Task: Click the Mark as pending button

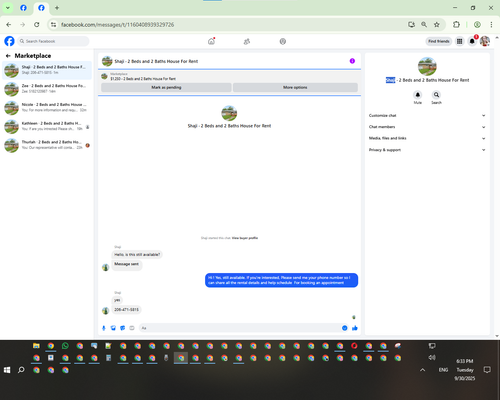Action: pos(166,87)
